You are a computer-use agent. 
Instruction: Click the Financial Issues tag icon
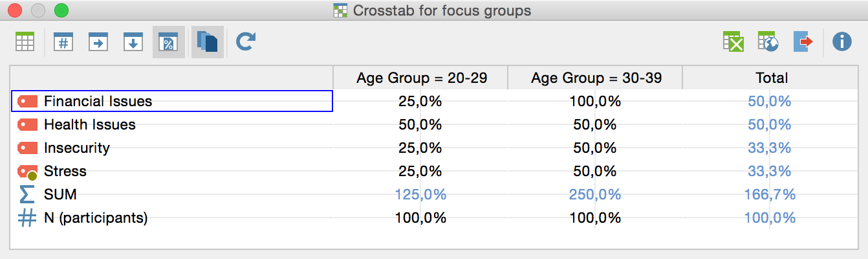point(28,101)
